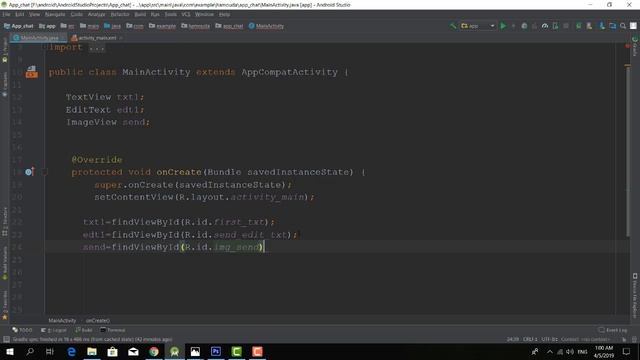
Task: Click the tool windows toggle in status bar
Action: coord(6,339)
